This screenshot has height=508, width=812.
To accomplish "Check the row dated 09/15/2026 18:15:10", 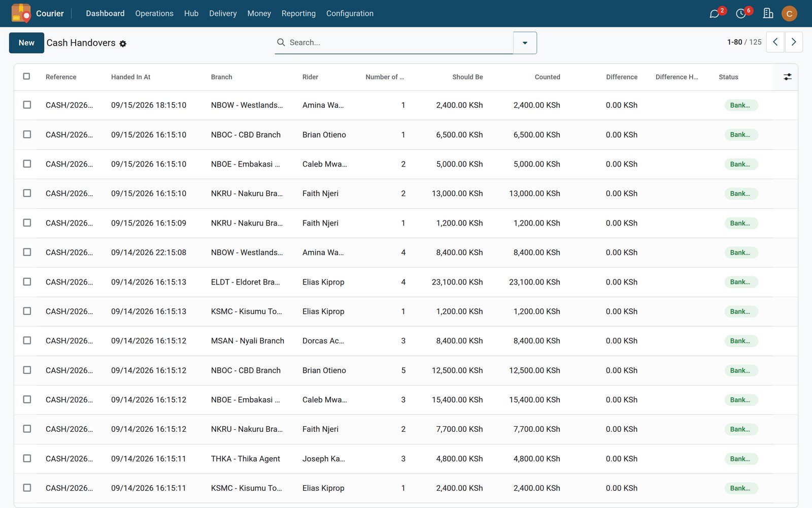I will (27, 105).
